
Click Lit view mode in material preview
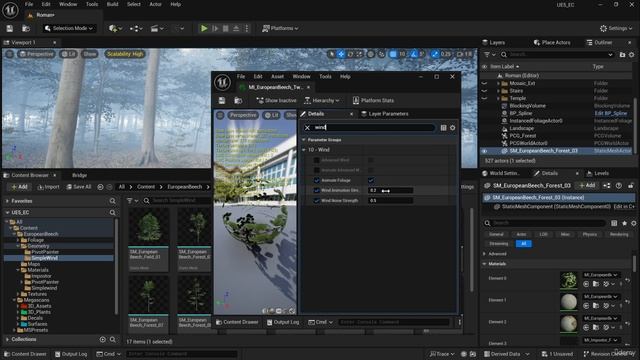pos(271,115)
